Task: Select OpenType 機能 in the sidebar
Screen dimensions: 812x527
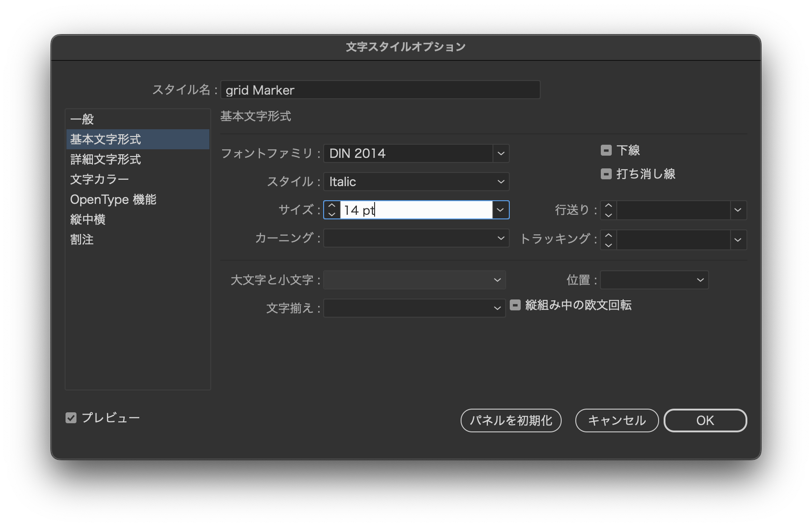Action: pyautogui.click(x=113, y=199)
